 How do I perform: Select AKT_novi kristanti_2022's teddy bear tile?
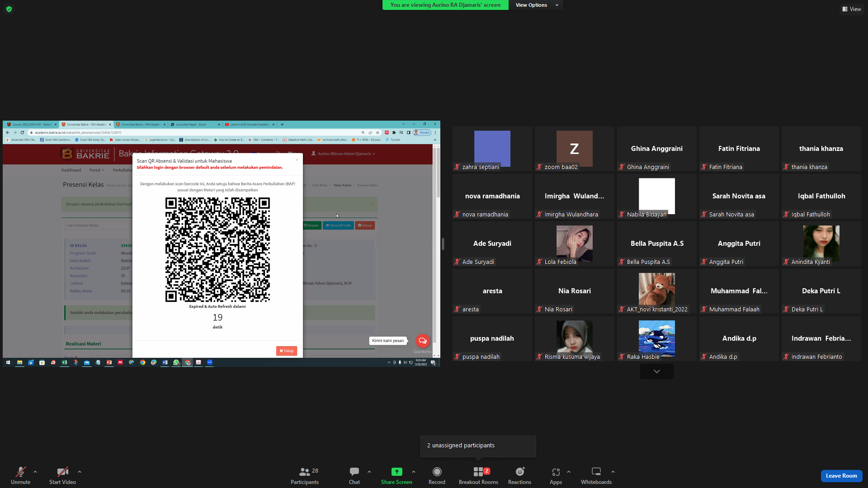[657, 291]
